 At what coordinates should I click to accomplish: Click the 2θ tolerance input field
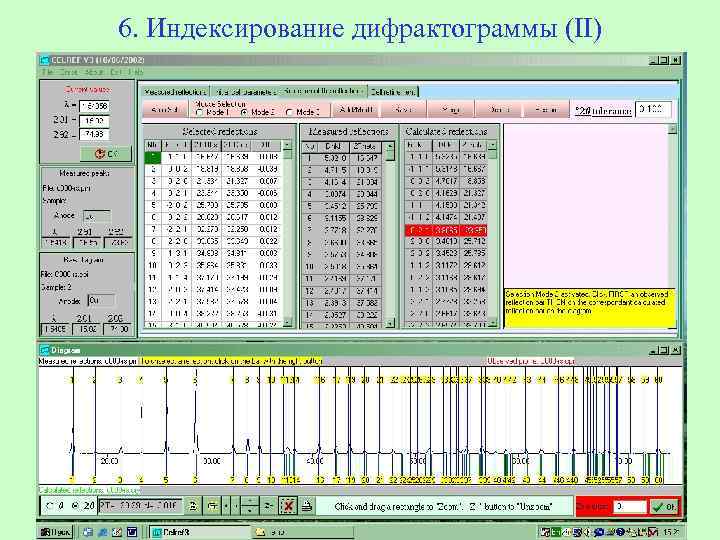[x=653, y=110]
